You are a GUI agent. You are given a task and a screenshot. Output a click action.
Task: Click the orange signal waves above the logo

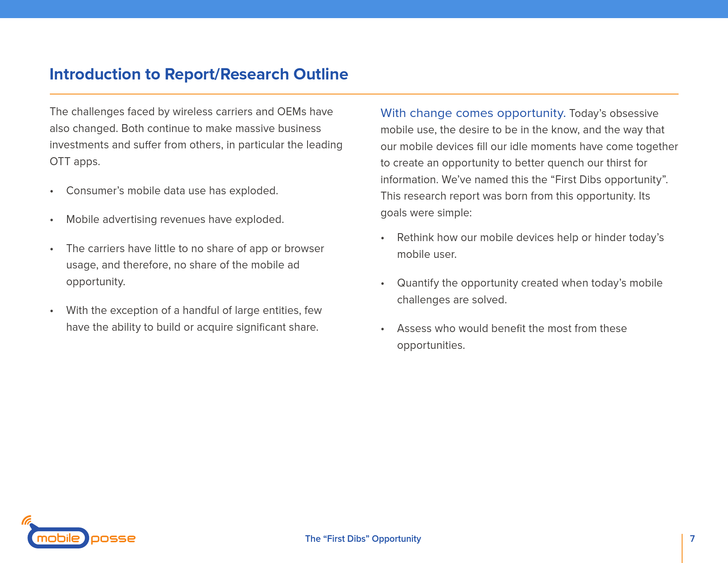[26, 520]
